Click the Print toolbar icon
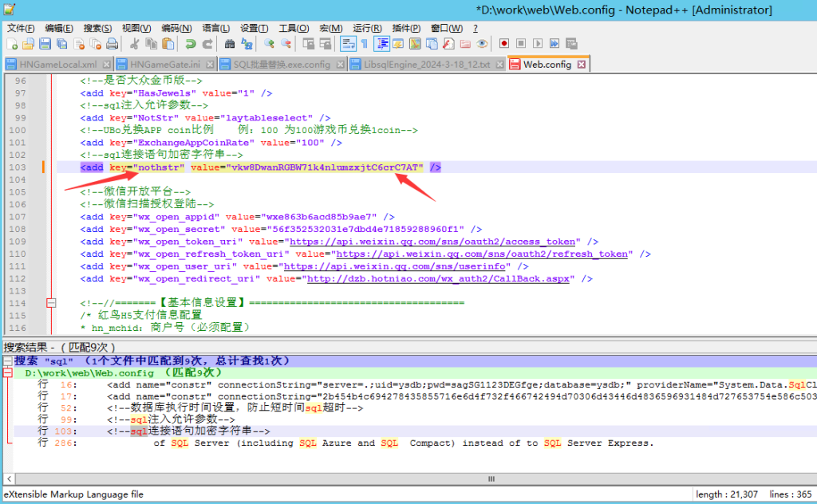The height and width of the screenshot is (504, 817). point(112,44)
